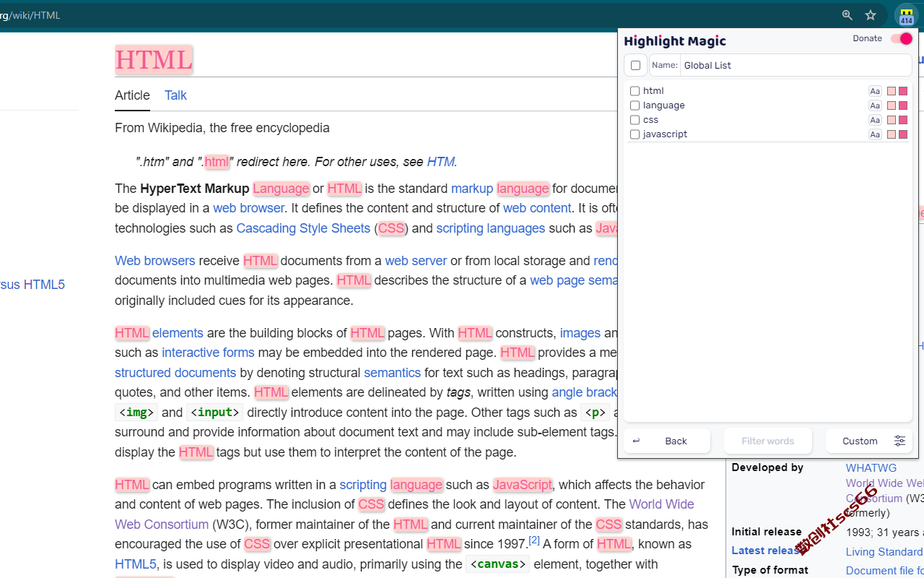The image size is (924, 578).
Task: Click the <canvas> code element
Action: (x=497, y=564)
